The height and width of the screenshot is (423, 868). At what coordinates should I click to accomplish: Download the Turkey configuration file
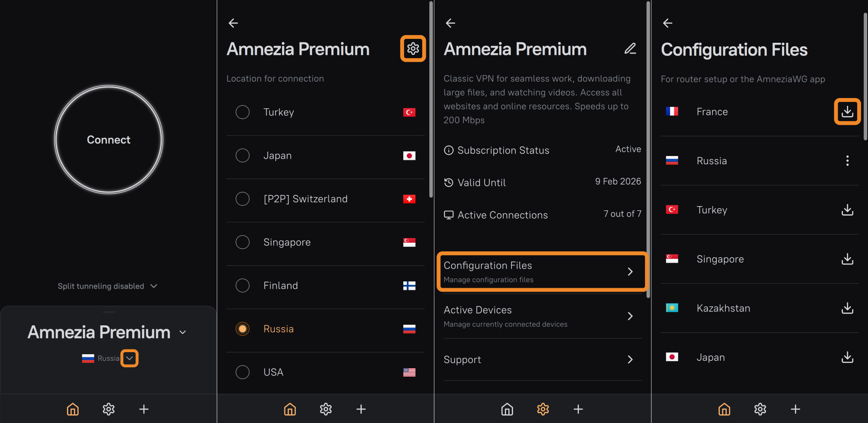point(847,210)
